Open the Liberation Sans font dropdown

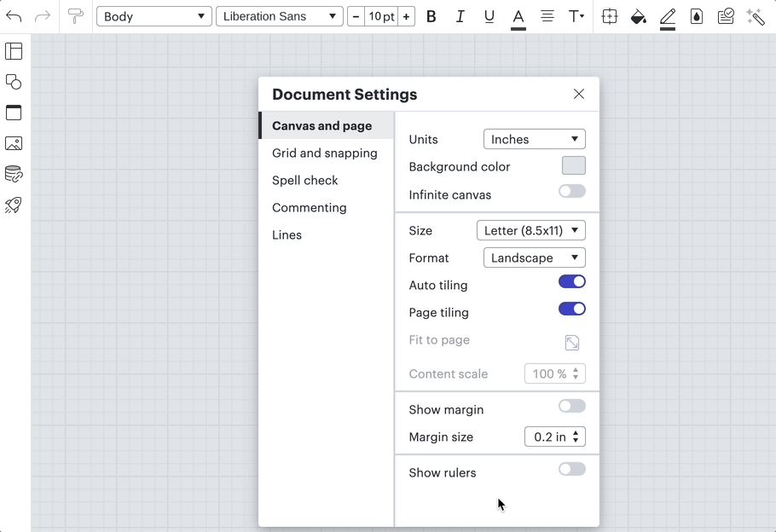point(279,16)
